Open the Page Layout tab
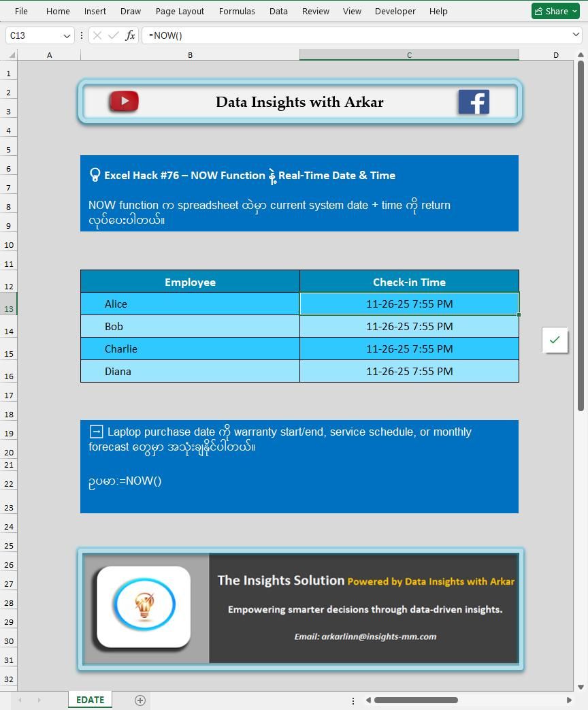This screenshot has height=710, width=588. click(180, 11)
